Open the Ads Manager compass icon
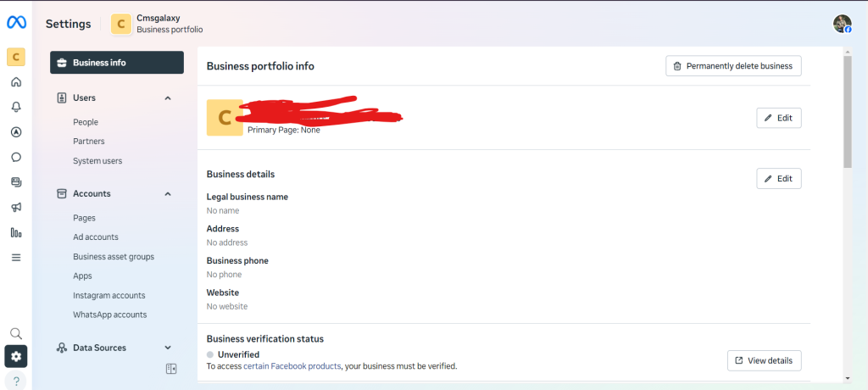Viewport: 868px width, 390px height. 16,132
